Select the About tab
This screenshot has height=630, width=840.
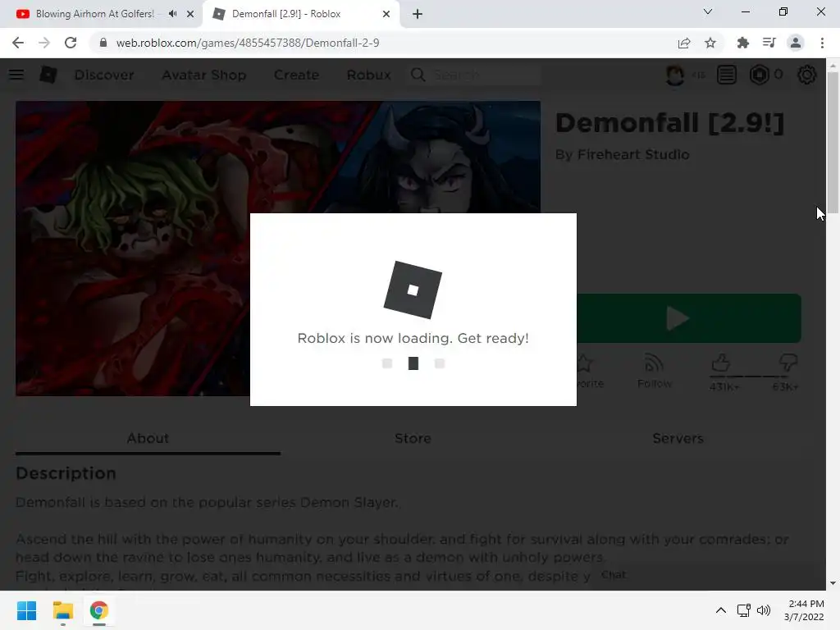[148, 439]
